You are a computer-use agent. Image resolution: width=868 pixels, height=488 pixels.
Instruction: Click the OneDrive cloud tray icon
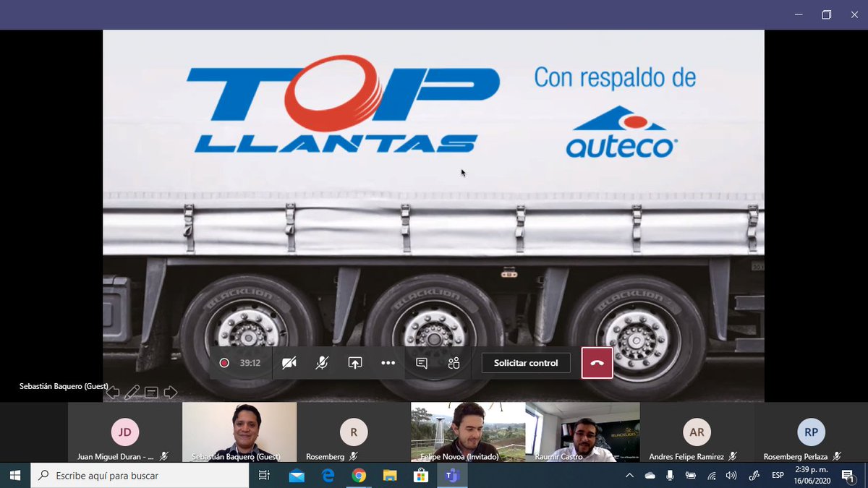click(650, 475)
